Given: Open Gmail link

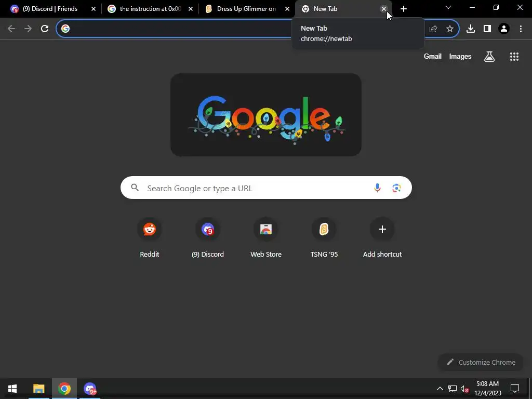Looking at the screenshot, I should tap(432, 56).
